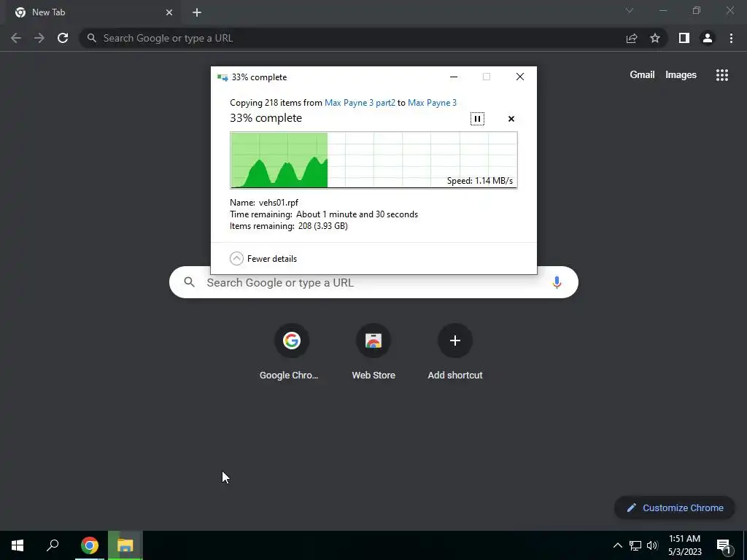Toggle the Chrome side panel
The width and height of the screenshot is (747, 560).
coord(684,38)
